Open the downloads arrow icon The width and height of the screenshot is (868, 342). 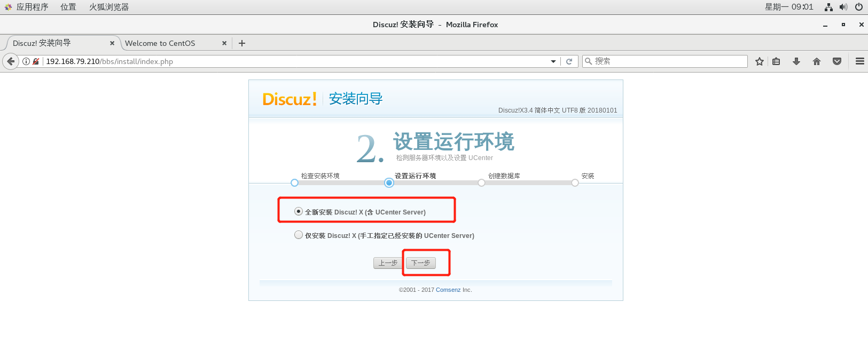click(796, 61)
